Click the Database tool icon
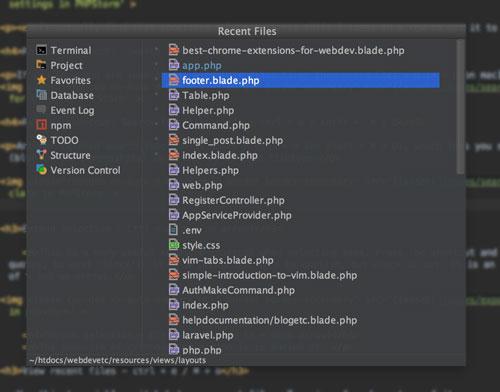This screenshot has height=392, width=500. click(x=41, y=95)
